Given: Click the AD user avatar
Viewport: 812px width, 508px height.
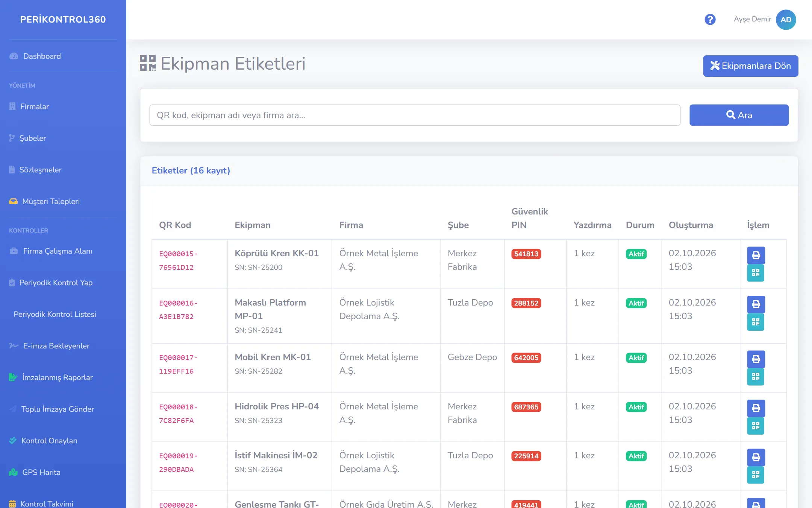Looking at the screenshot, I should point(786,20).
